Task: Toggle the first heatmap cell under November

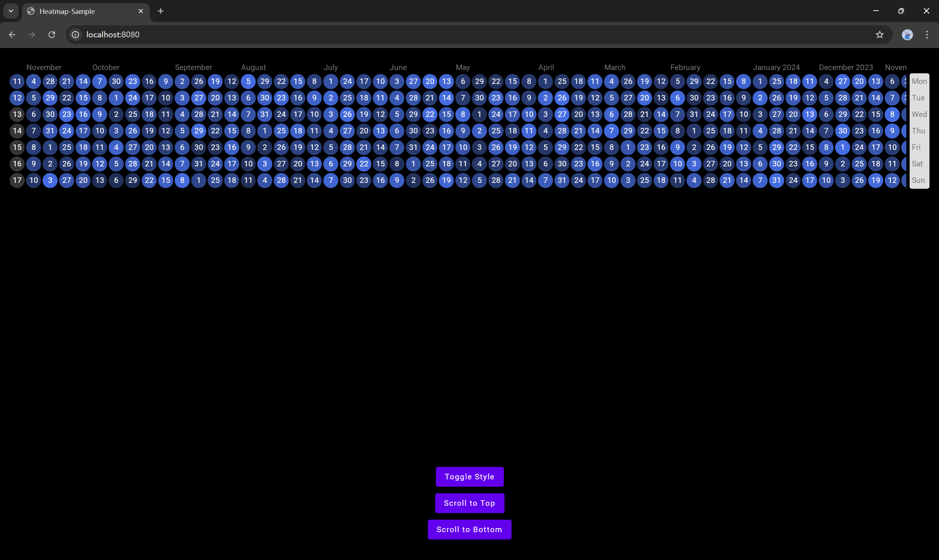Action: (17, 81)
